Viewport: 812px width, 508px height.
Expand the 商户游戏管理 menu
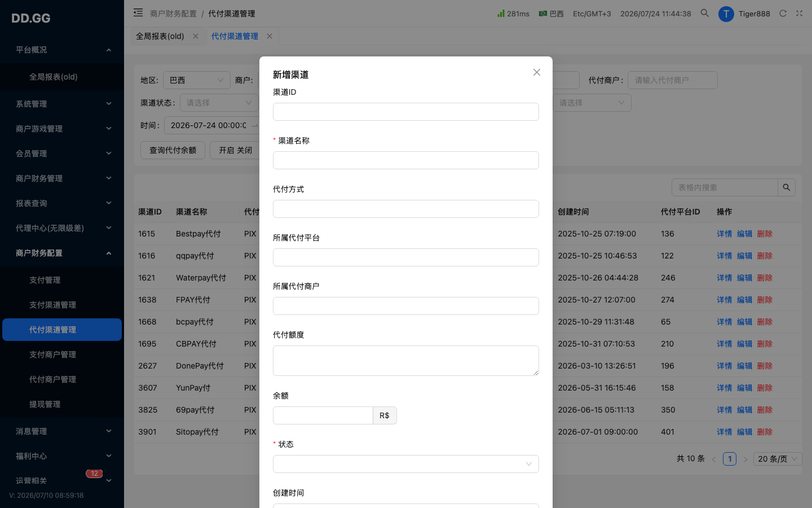coord(62,129)
